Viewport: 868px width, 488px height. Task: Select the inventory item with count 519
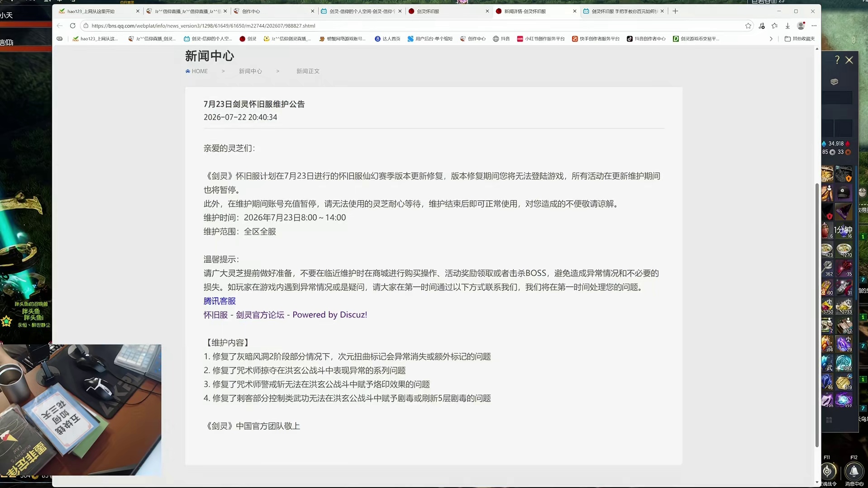point(844,382)
